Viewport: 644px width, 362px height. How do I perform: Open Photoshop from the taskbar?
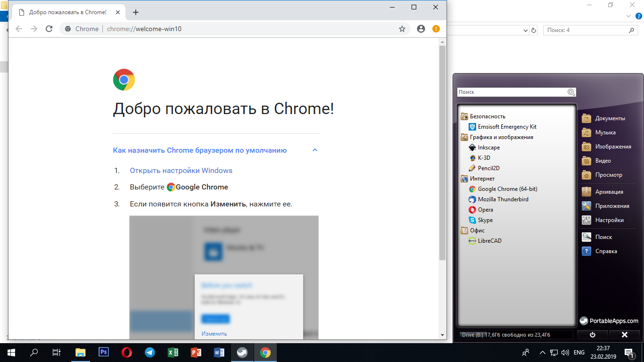[x=104, y=352]
